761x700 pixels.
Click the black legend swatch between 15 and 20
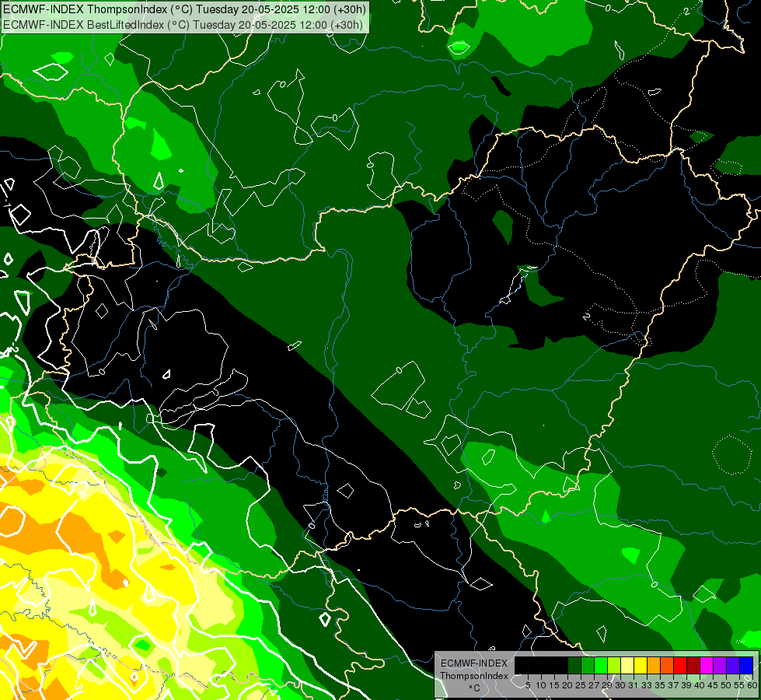(x=561, y=665)
